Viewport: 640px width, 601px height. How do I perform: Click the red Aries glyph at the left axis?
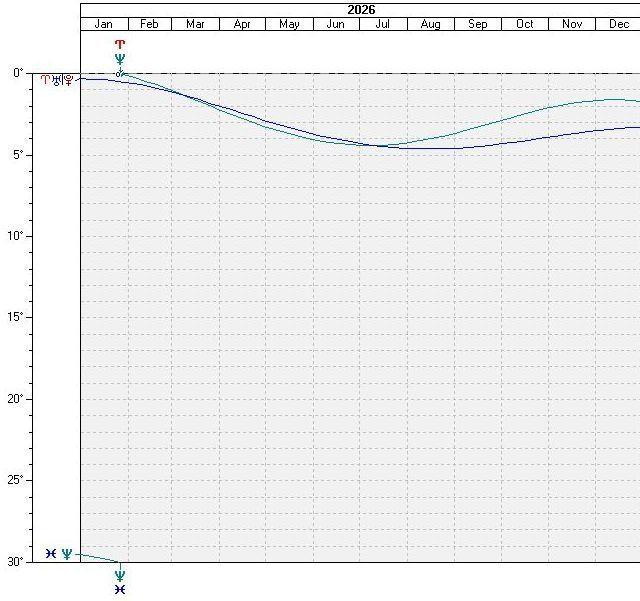[x=45, y=79]
